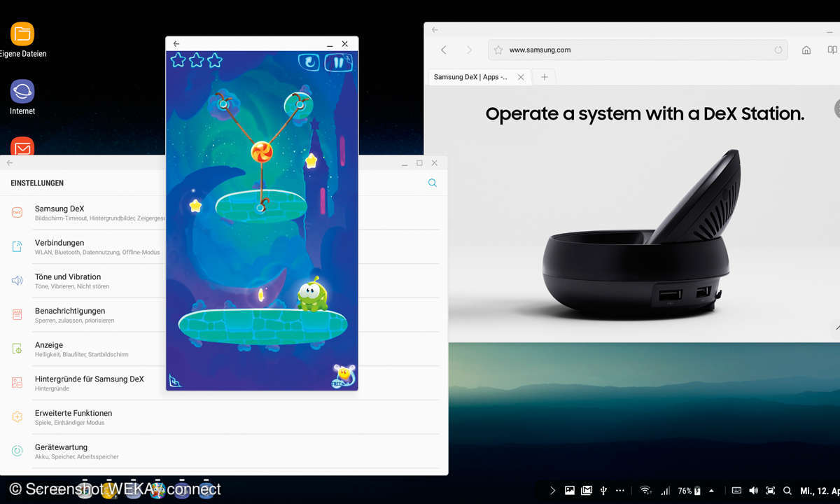Click the date Mi., 12. in taskbar
Screen dimensions: 840x504
[x=820, y=491]
